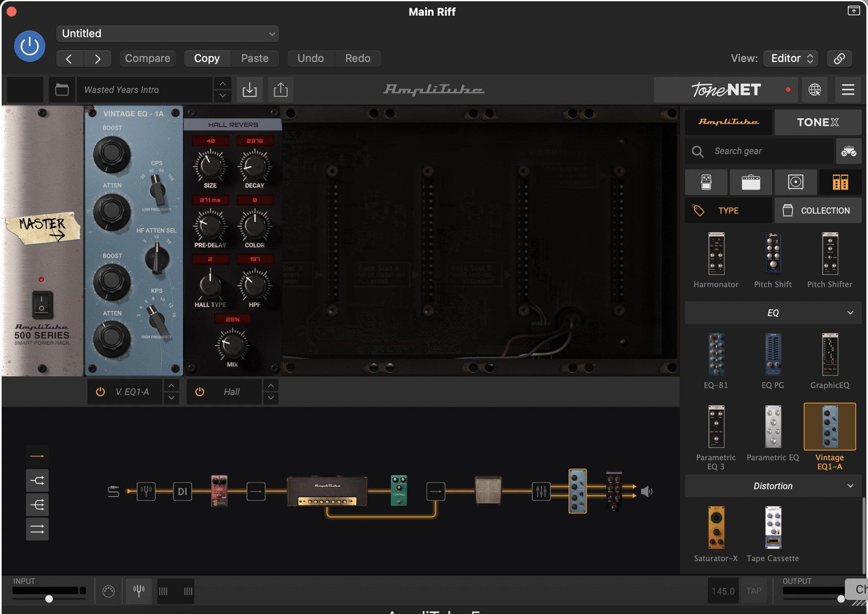Flip the 500 Series rack master switch
868x614 pixels.
(x=42, y=305)
